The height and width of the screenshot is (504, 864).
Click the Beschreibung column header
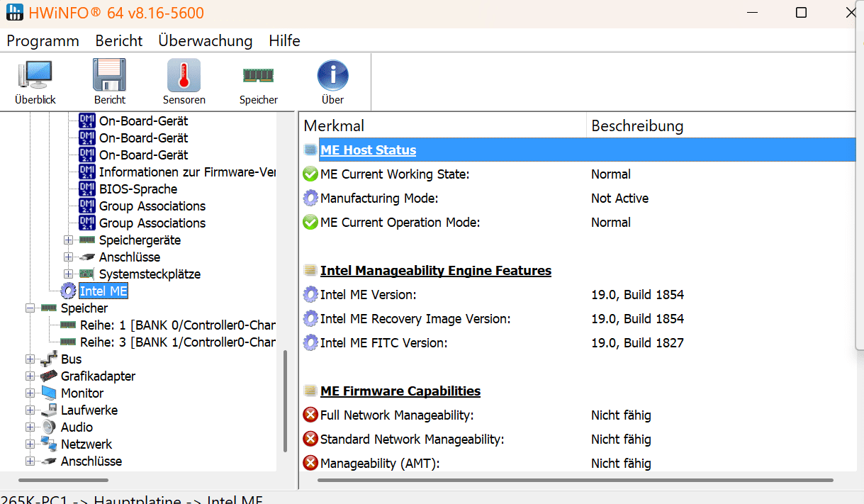636,126
